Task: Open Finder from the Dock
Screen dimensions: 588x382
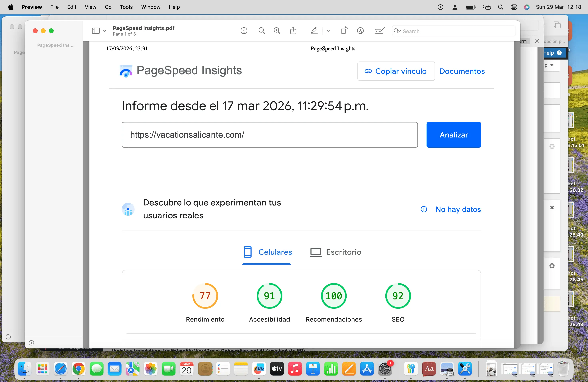Action: point(24,369)
